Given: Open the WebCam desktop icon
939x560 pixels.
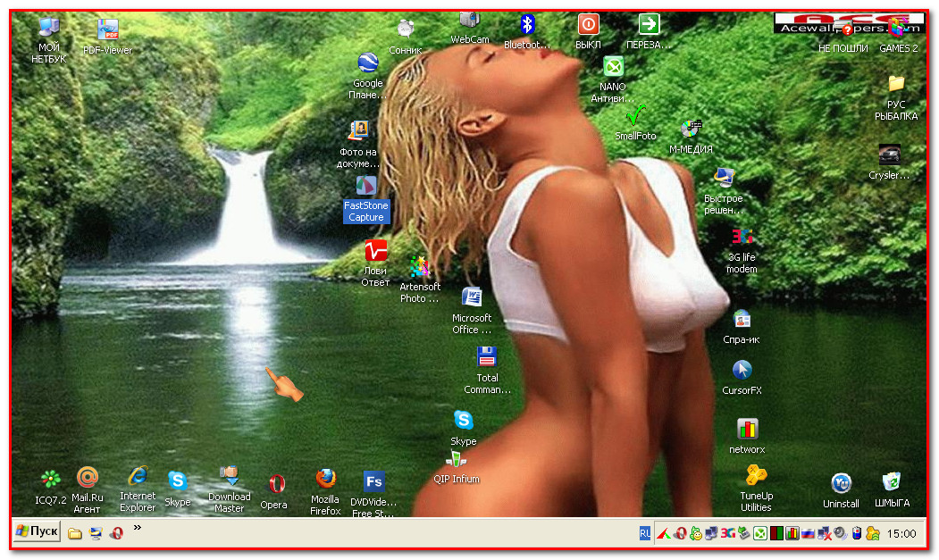Looking at the screenshot, I should (470, 21).
